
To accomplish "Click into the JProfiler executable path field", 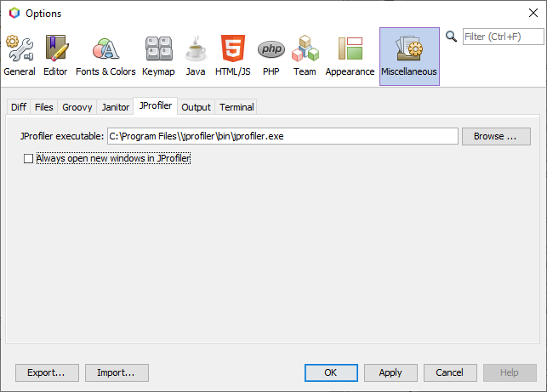I will 282,136.
